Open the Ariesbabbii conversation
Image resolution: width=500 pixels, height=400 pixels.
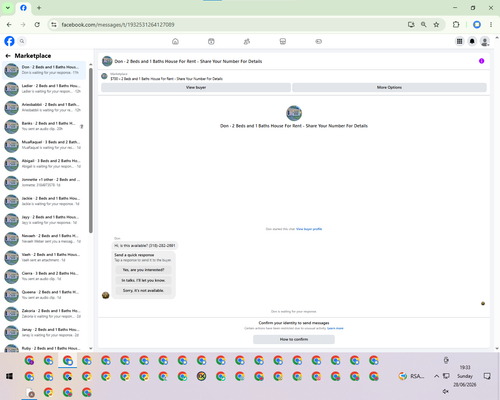(x=44, y=107)
